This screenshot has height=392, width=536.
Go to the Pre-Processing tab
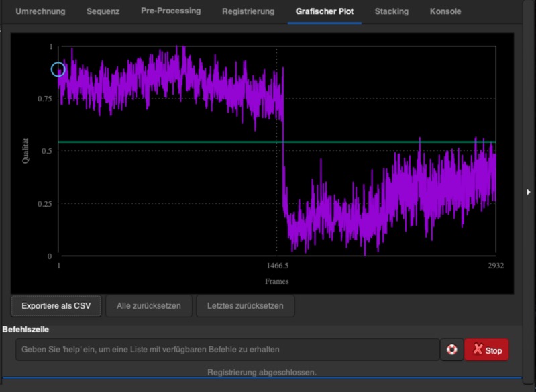(170, 11)
